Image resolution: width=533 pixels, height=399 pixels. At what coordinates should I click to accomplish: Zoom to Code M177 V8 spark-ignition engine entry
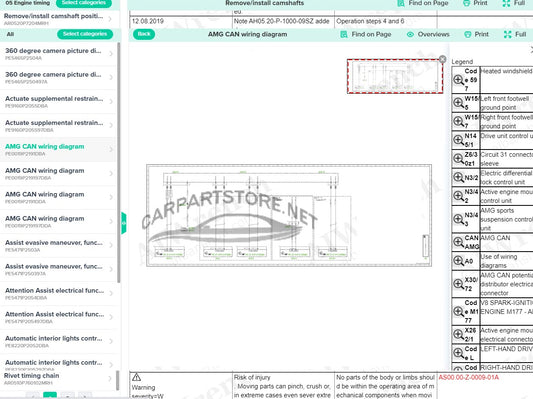[x=458, y=311]
